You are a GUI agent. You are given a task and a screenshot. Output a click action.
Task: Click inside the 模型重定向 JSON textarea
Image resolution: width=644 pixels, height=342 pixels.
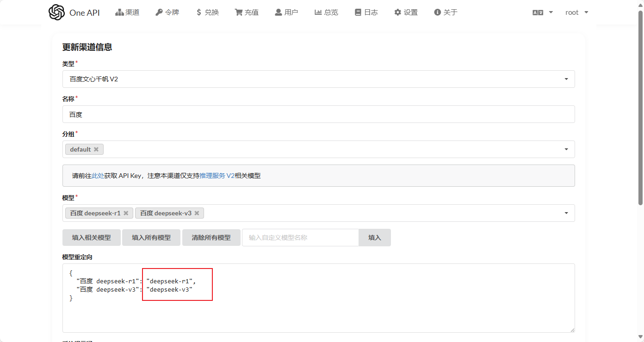(x=318, y=298)
